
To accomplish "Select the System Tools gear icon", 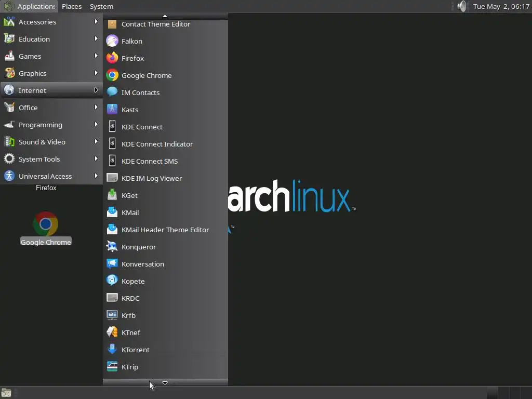I will pos(9,158).
